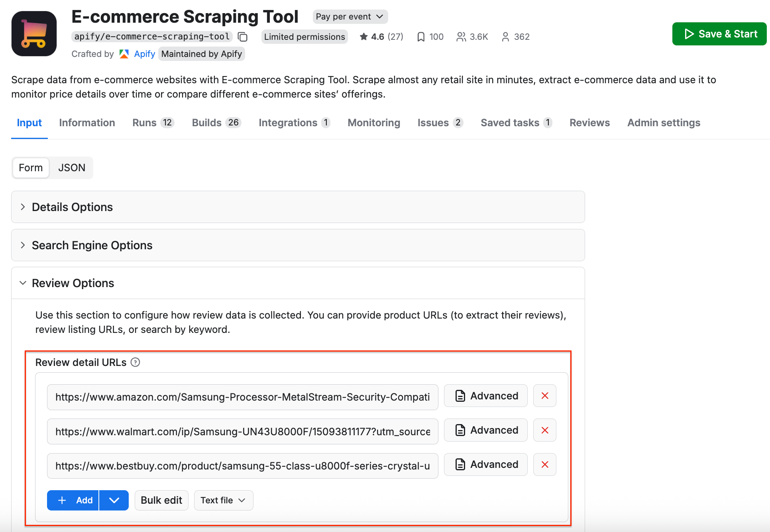Click the bookmark icon showing 100

(x=421, y=37)
